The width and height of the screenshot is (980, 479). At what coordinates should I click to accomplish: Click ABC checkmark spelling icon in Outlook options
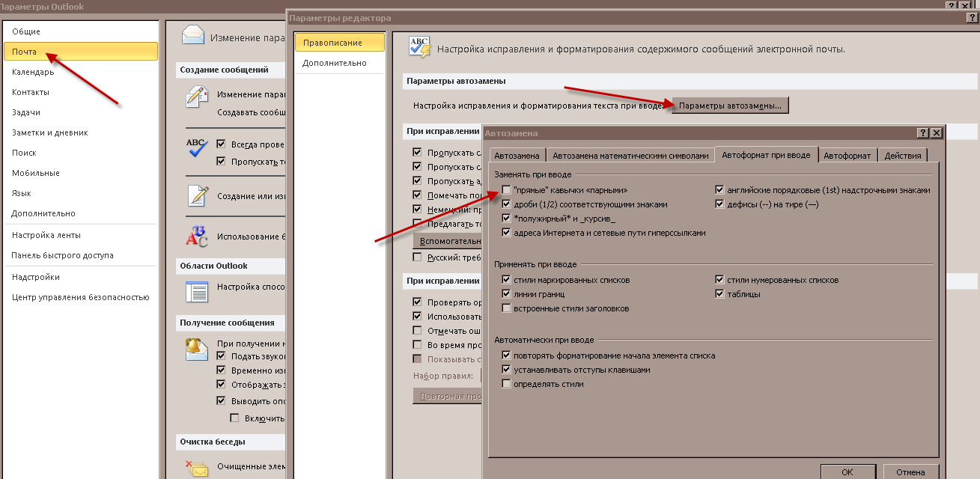197,147
